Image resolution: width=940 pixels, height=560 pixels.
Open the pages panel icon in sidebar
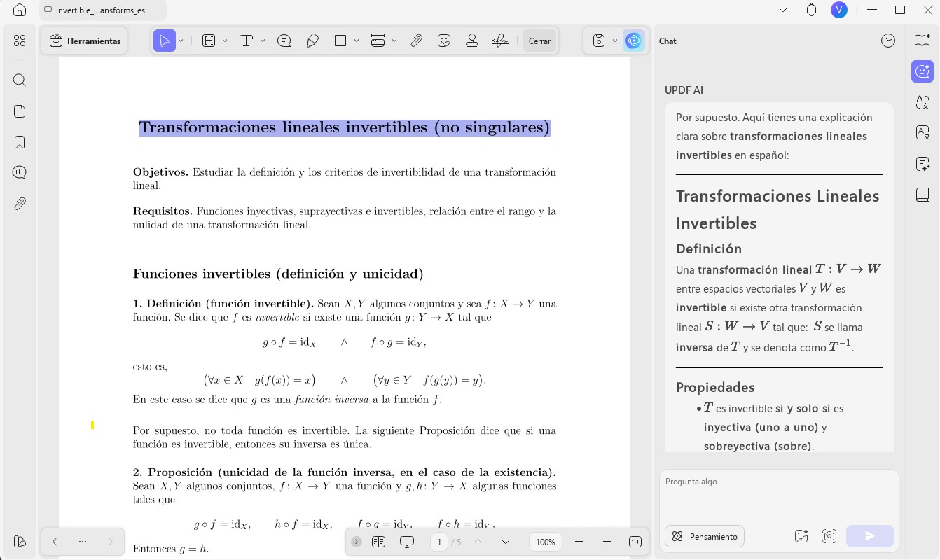(20, 111)
